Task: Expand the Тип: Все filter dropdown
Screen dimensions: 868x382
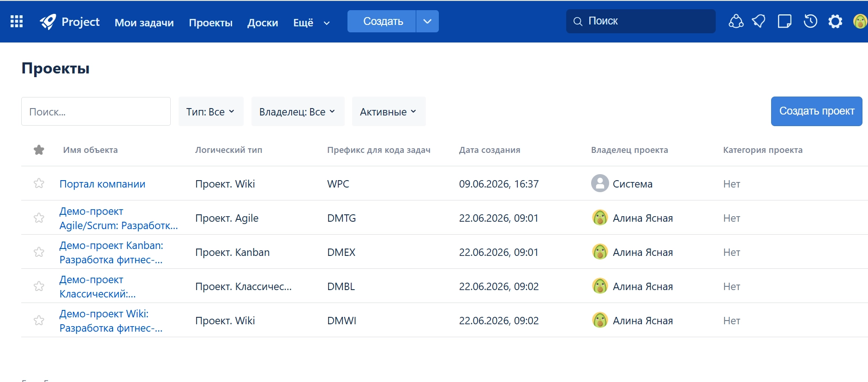Action: (211, 111)
